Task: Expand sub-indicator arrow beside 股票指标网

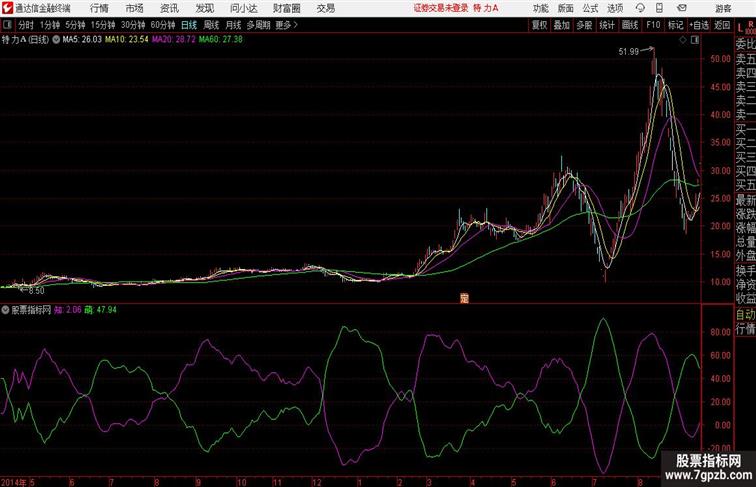Action: (x=5, y=310)
